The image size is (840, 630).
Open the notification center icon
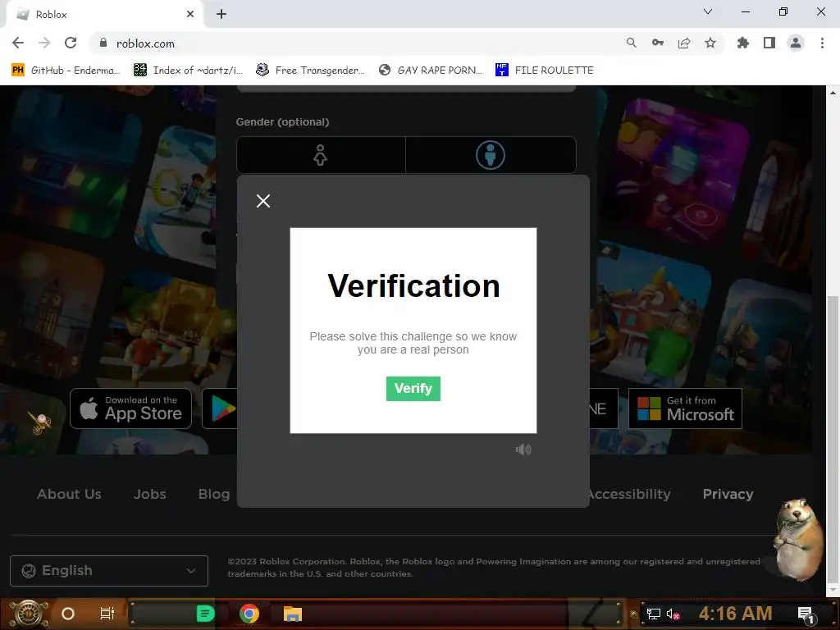pos(806,615)
